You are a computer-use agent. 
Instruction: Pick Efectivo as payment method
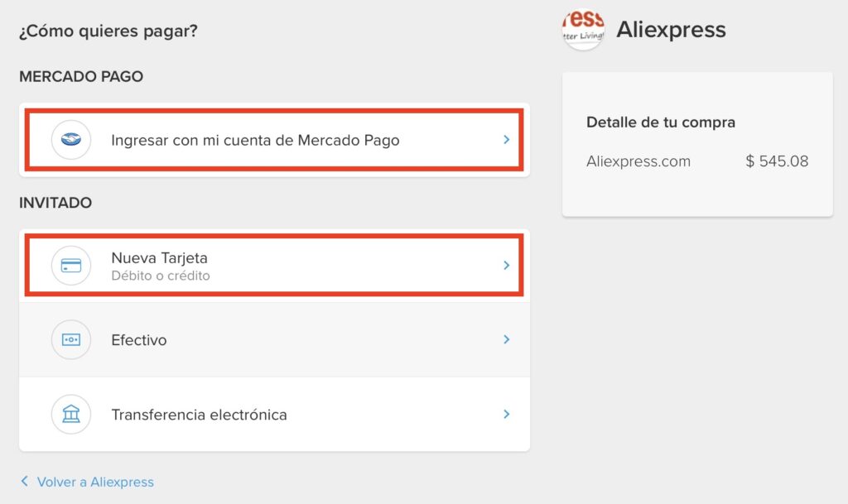pos(274,340)
